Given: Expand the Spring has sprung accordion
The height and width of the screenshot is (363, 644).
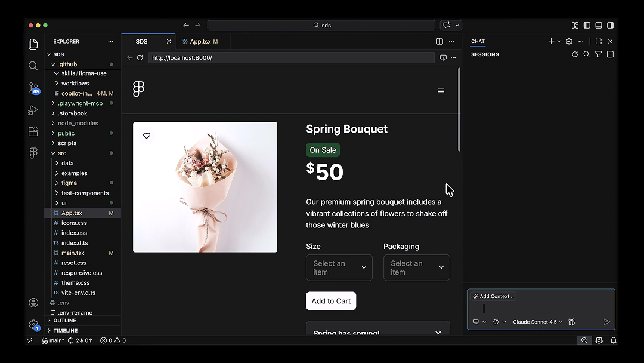Looking at the screenshot, I should point(377,332).
